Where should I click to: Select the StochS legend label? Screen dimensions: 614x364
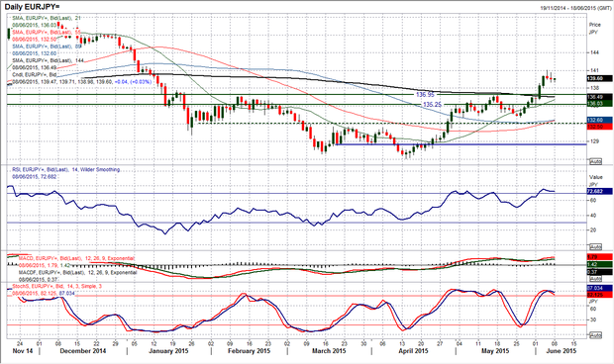[56, 287]
